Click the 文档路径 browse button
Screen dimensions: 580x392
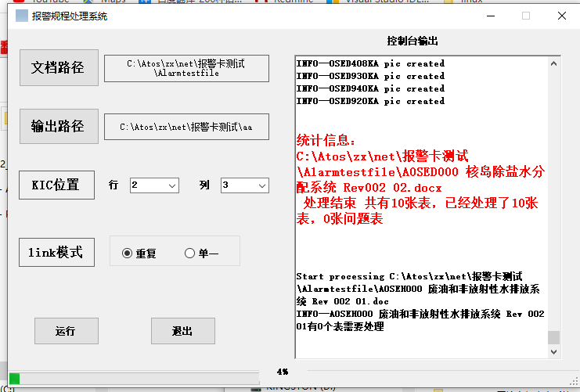coord(59,67)
